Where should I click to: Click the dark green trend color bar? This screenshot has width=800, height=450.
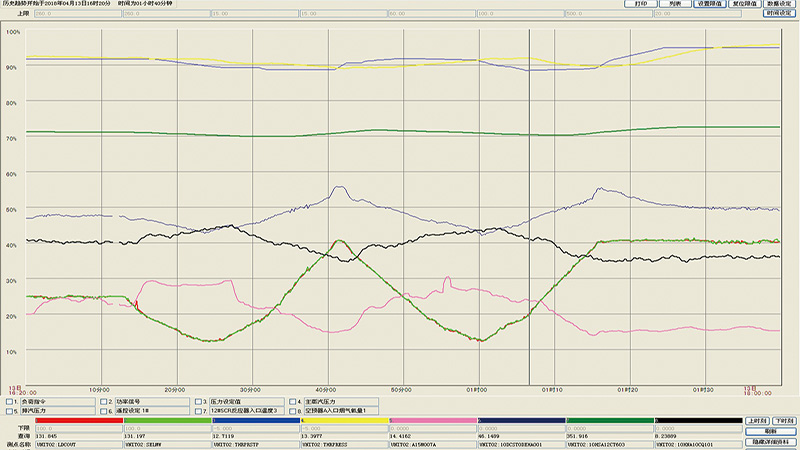(610, 420)
